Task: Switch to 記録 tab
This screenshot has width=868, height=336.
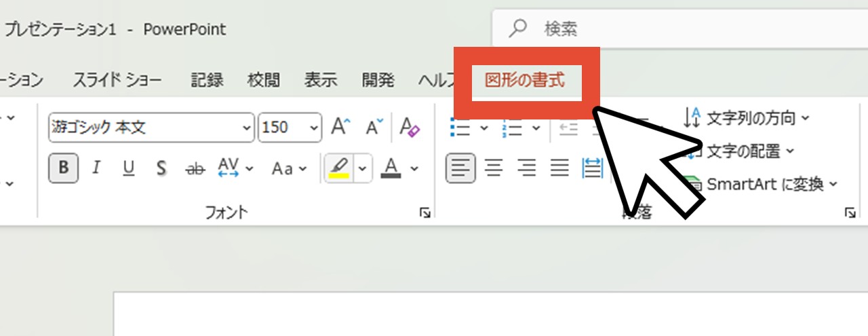Action: point(207,80)
